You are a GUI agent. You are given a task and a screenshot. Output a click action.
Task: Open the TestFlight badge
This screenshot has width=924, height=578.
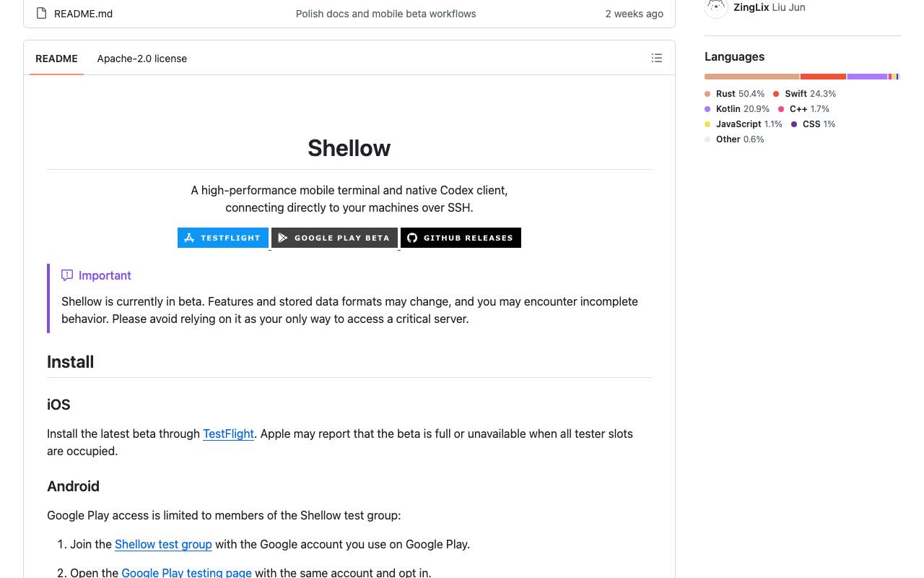(223, 238)
